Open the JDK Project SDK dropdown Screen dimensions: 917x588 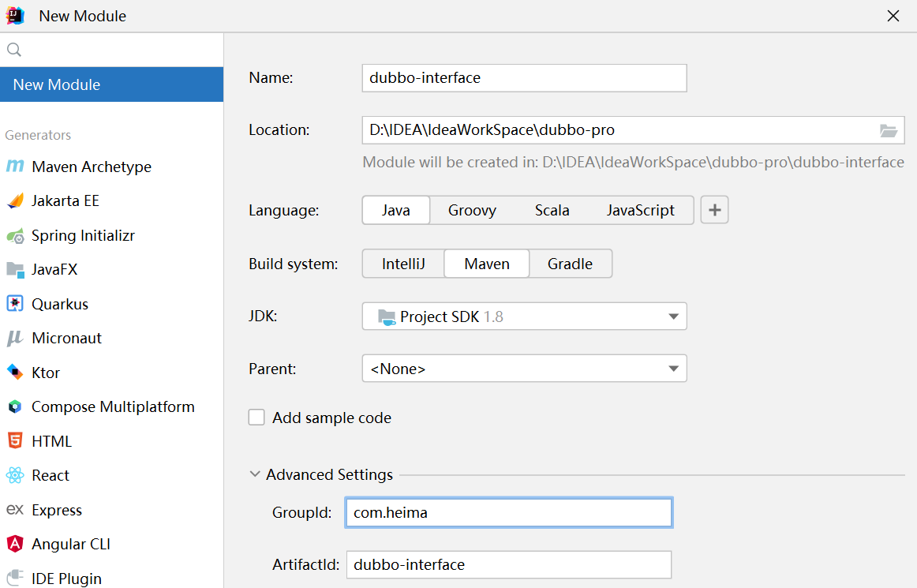pyautogui.click(x=524, y=316)
